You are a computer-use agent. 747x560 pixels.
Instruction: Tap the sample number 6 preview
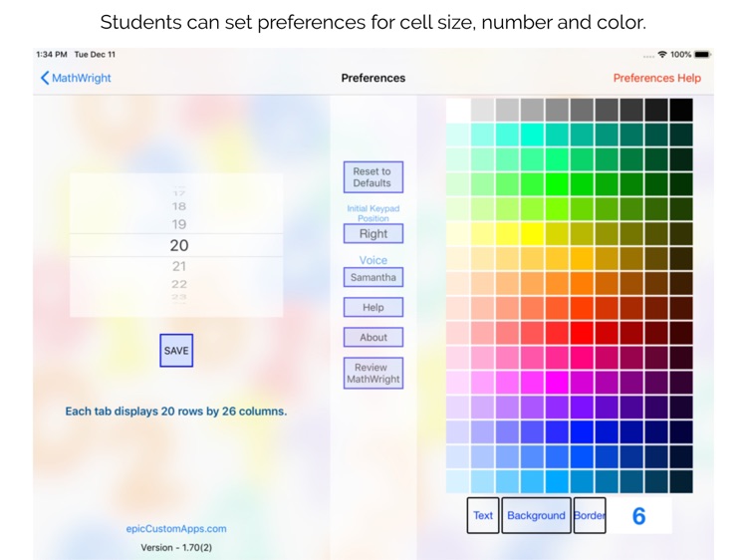pyautogui.click(x=639, y=516)
